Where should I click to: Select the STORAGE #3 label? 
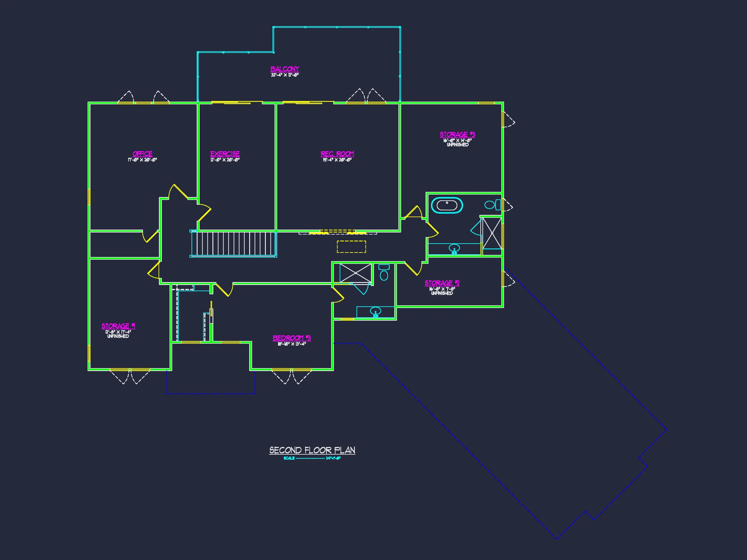point(457,134)
